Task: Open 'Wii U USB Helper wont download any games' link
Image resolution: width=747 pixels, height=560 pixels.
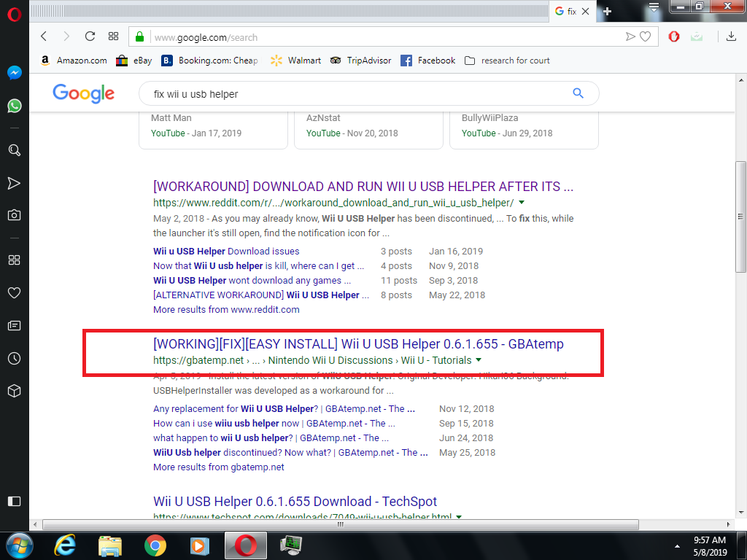Action: click(252, 281)
